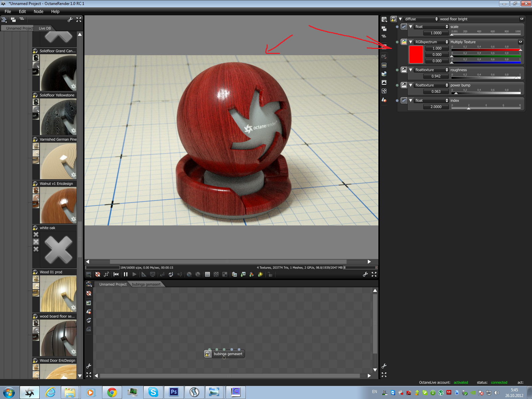Open Photoshop from the Windows taskbar

click(174, 392)
